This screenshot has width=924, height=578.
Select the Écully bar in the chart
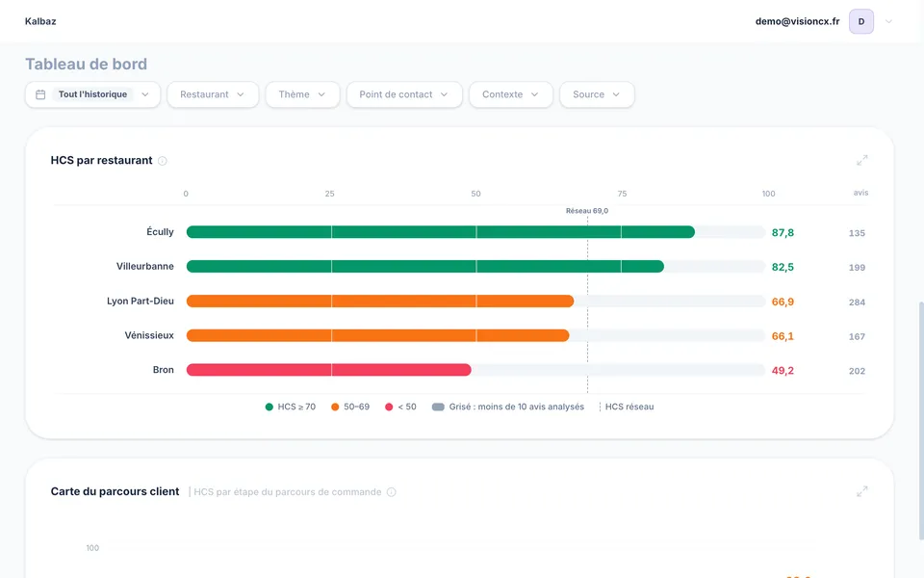(x=440, y=232)
